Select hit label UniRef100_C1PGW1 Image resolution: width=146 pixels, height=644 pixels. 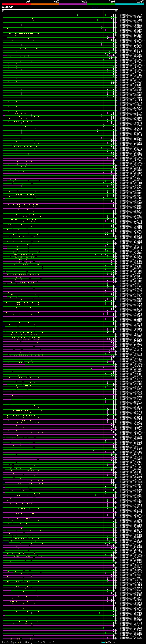point(131,37)
